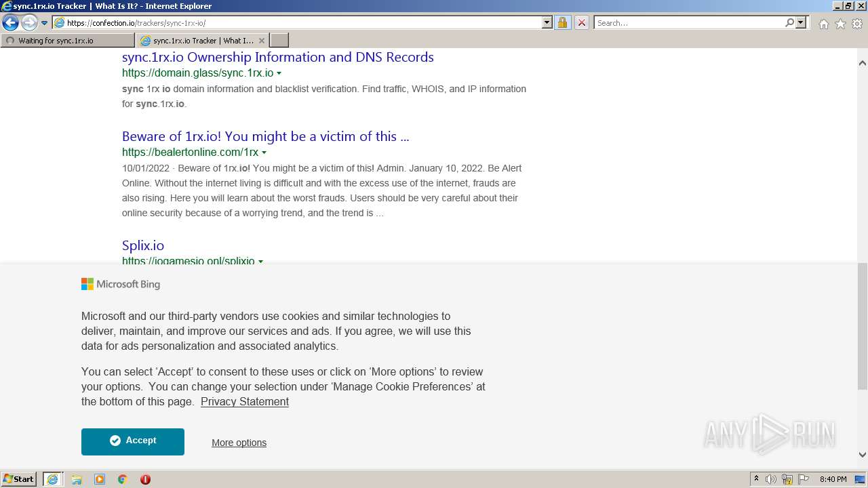Click the page scrollbar up arrow
Screen dimensions: 868x488
[862, 63]
